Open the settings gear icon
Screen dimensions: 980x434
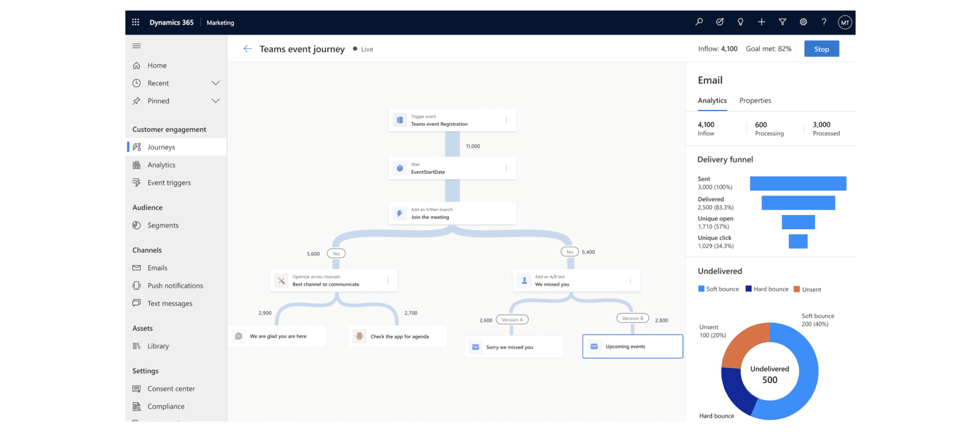click(803, 22)
